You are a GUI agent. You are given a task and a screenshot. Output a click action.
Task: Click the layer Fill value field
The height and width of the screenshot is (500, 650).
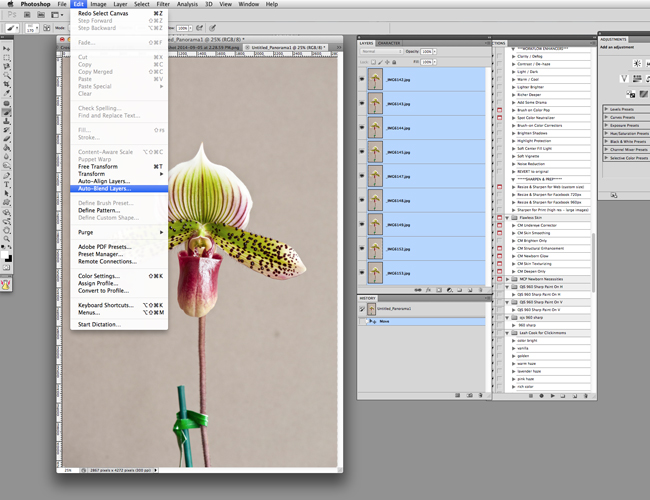(x=426, y=62)
